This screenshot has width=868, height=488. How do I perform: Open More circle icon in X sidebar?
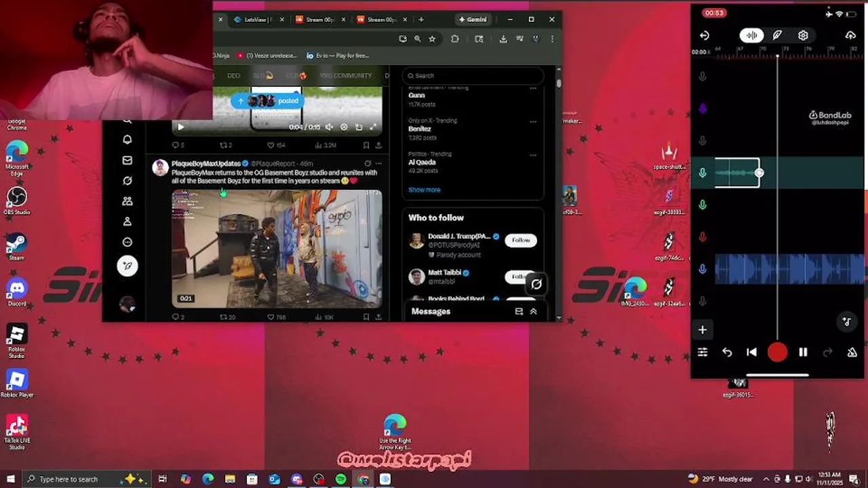tap(127, 242)
